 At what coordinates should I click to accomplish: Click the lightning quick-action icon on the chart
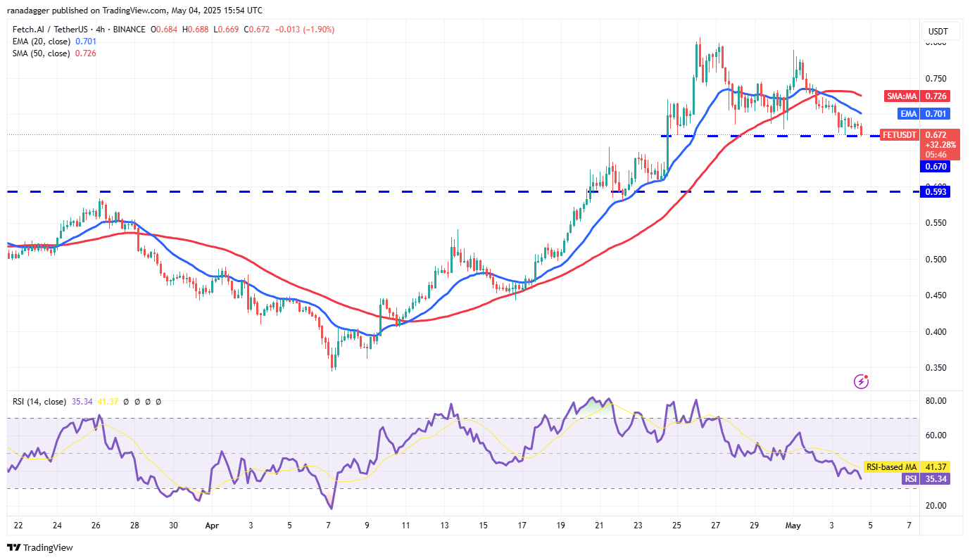[x=860, y=381]
